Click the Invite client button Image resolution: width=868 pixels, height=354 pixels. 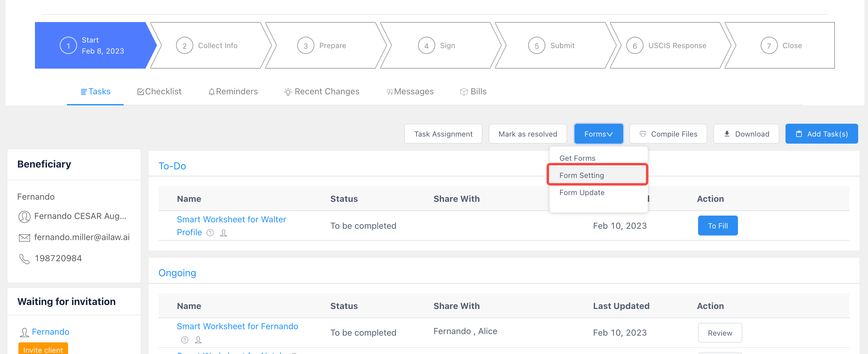pyautogui.click(x=43, y=349)
